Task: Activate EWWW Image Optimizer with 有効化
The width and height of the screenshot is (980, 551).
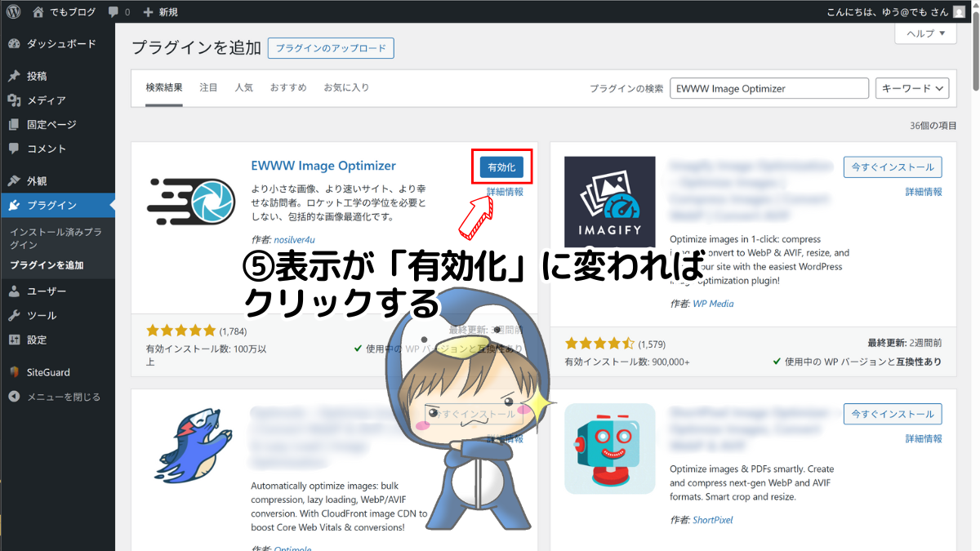Action: [501, 167]
